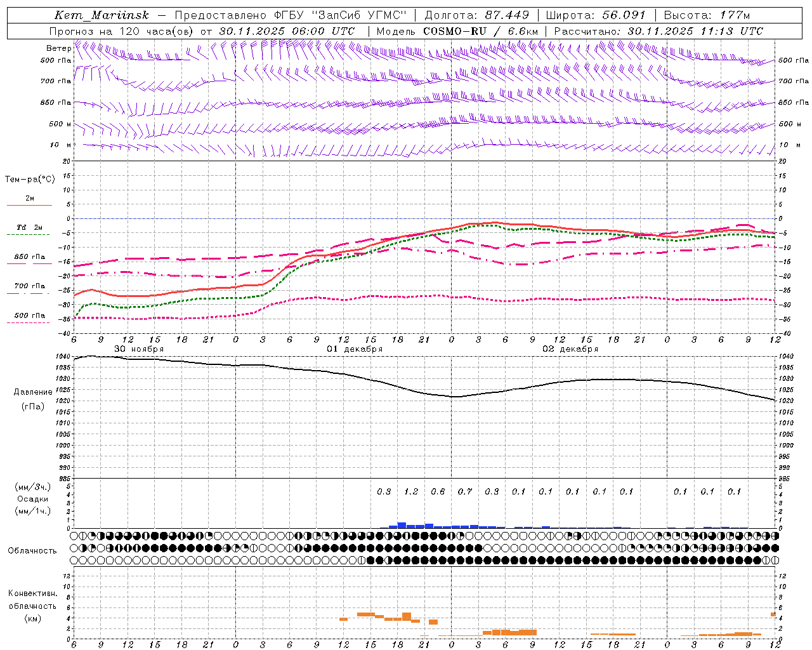
Task: Select the 500 м wind level label at left
Action: [x=60, y=124]
